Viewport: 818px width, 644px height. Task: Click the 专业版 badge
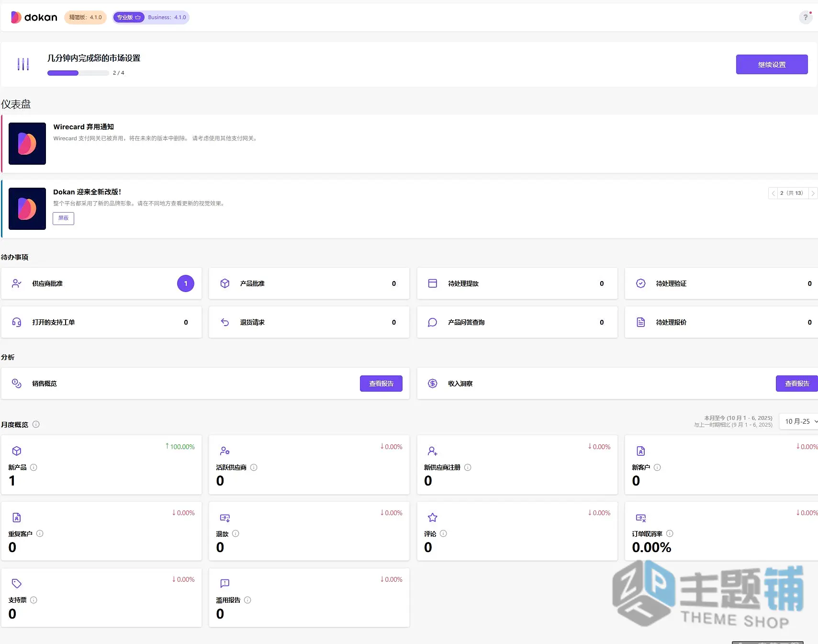point(129,17)
